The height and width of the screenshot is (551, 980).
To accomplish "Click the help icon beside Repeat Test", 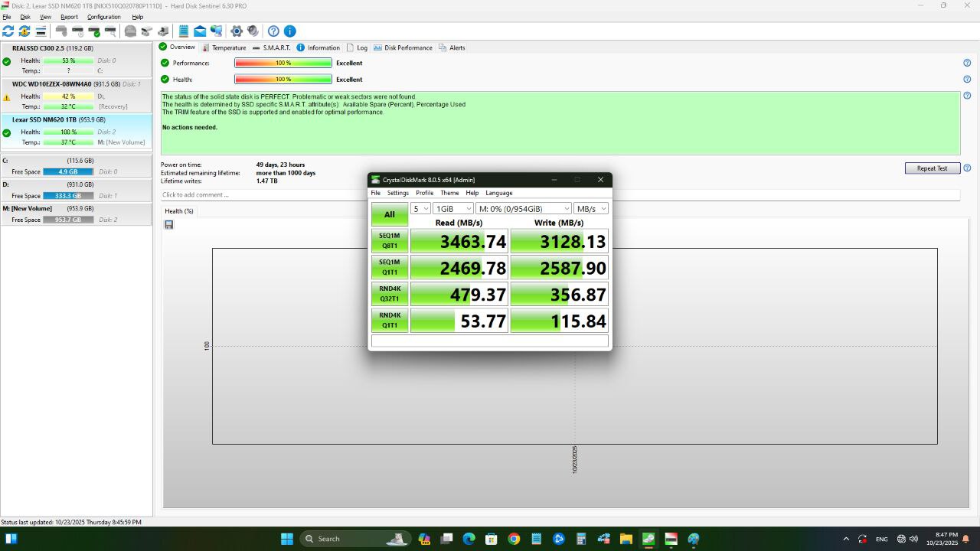I will tap(967, 168).
